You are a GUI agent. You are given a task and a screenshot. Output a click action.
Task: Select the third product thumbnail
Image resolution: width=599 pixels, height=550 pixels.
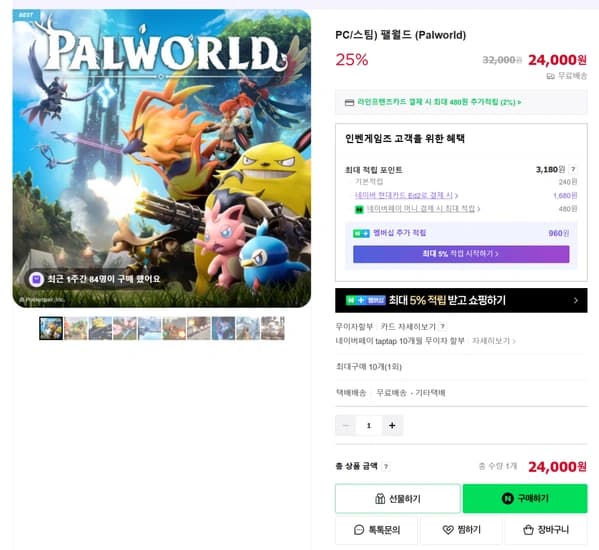coord(100,328)
